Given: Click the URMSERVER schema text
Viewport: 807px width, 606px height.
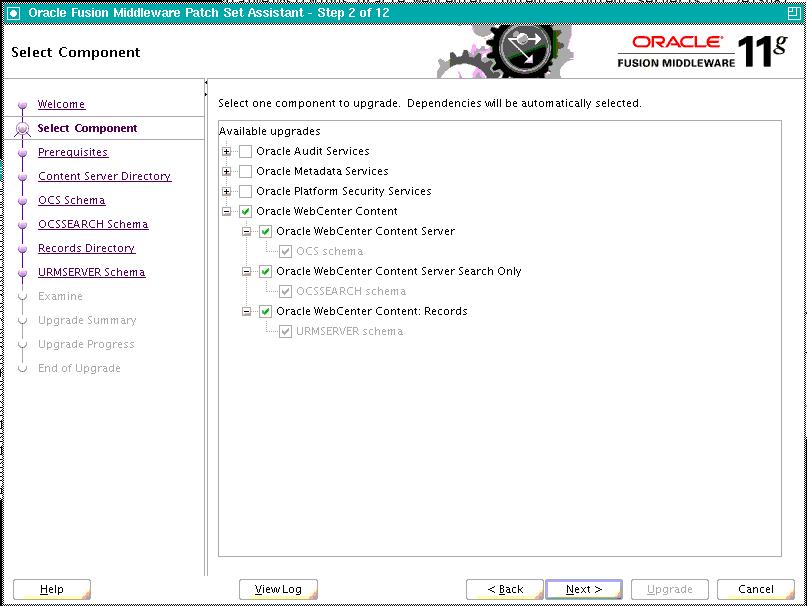Looking at the screenshot, I should pos(349,332).
